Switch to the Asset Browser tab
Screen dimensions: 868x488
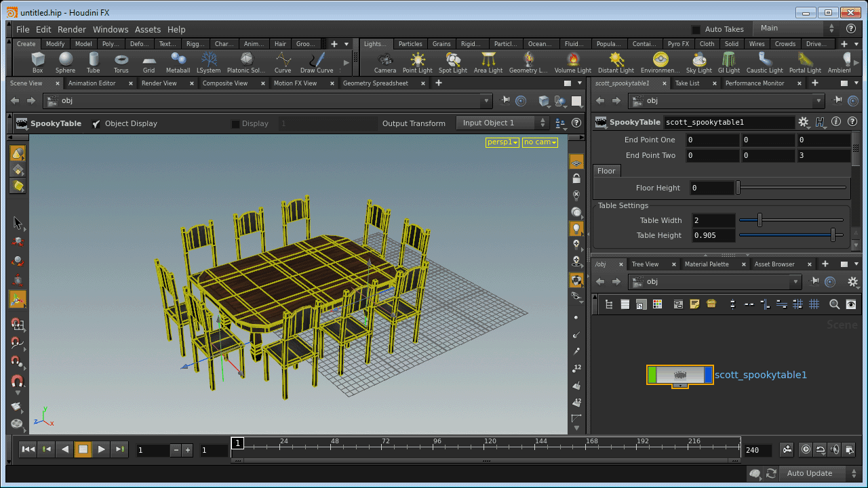774,264
